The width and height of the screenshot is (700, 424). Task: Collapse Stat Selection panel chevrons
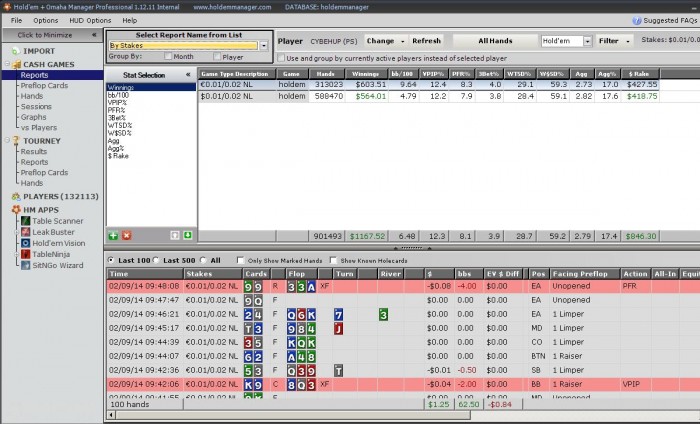coord(188,75)
